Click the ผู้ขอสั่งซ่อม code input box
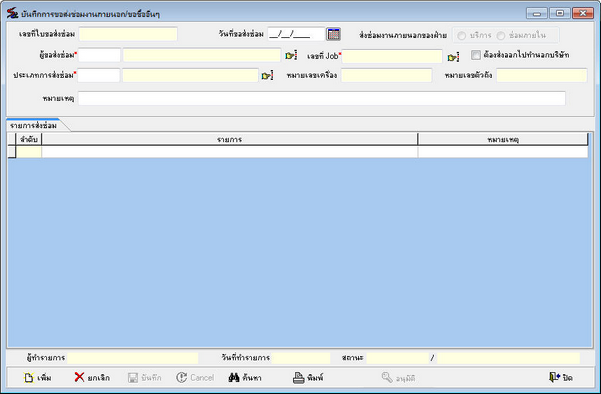This screenshot has width=601, height=394. [x=99, y=55]
